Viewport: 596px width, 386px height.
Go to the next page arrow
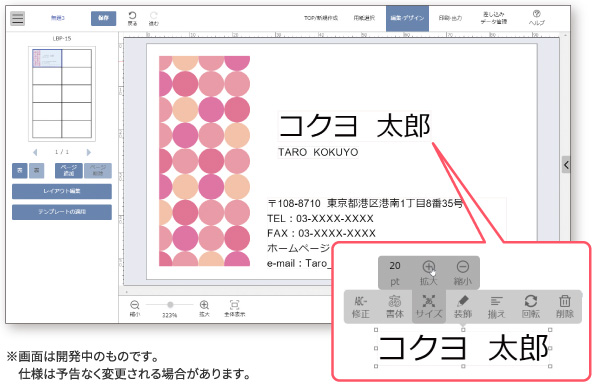89,152
